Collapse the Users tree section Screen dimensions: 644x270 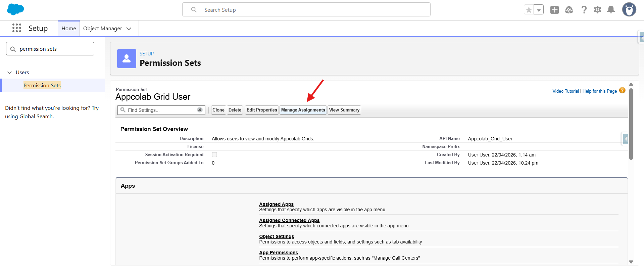click(x=10, y=73)
